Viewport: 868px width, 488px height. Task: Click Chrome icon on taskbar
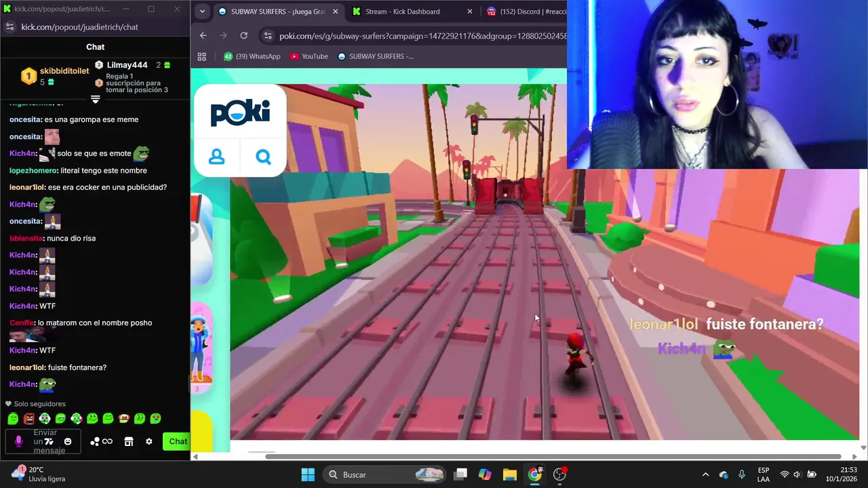click(535, 474)
